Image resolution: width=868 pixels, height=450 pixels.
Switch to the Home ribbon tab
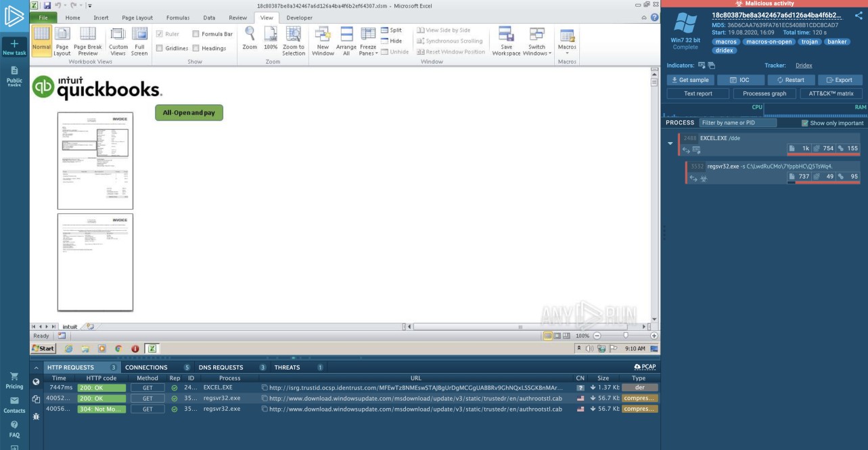[x=72, y=18]
